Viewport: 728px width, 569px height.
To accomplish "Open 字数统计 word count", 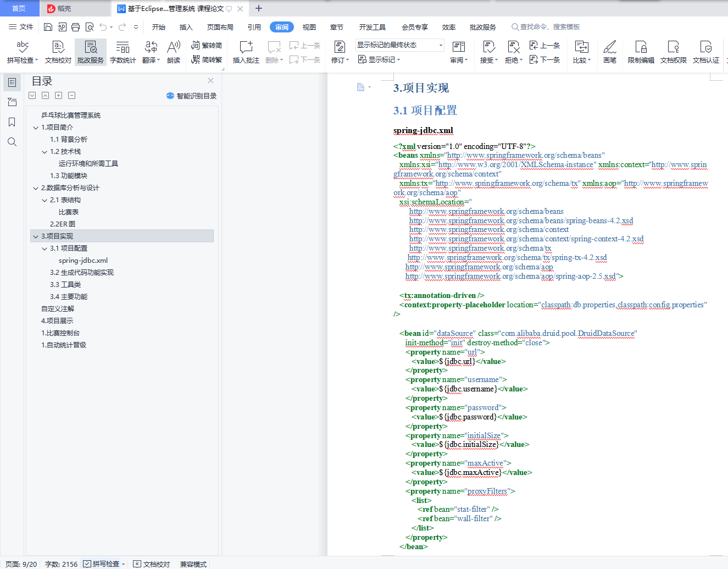I will pyautogui.click(x=123, y=52).
